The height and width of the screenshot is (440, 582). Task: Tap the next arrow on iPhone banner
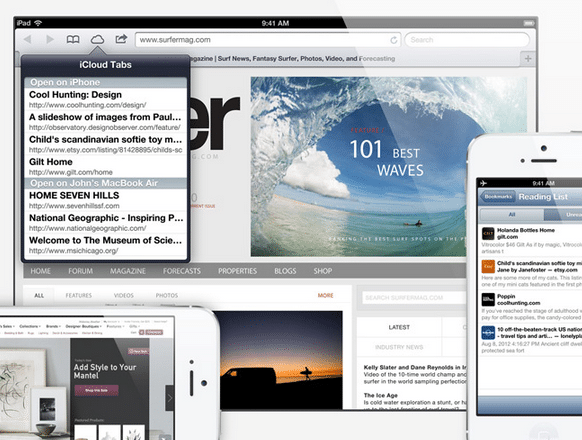point(170,398)
